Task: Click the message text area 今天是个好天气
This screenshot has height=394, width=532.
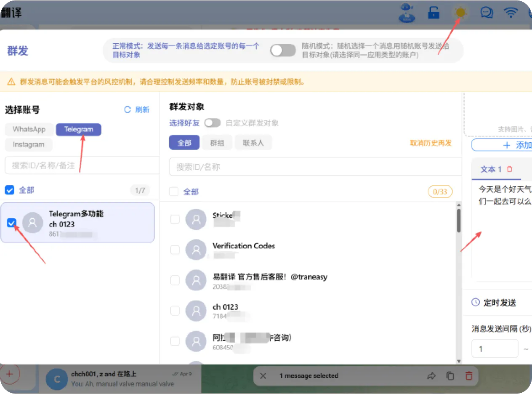Action: click(x=502, y=232)
